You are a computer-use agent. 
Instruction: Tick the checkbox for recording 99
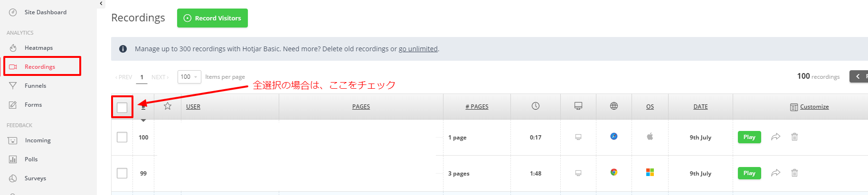pyautogui.click(x=122, y=173)
